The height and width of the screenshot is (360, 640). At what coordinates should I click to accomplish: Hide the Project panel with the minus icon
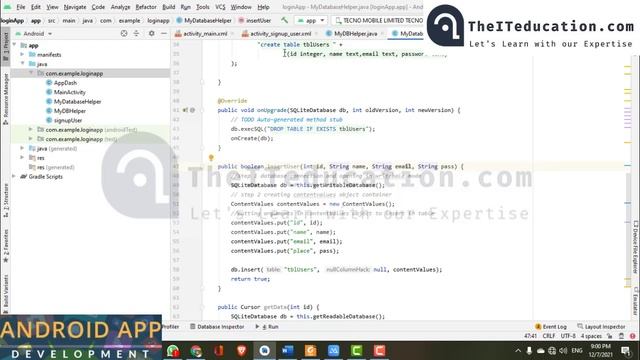[x=164, y=33]
